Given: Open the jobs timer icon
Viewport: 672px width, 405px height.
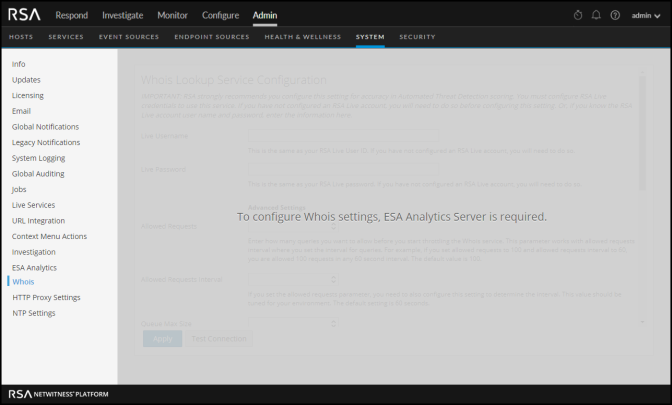Looking at the screenshot, I should (x=578, y=15).
